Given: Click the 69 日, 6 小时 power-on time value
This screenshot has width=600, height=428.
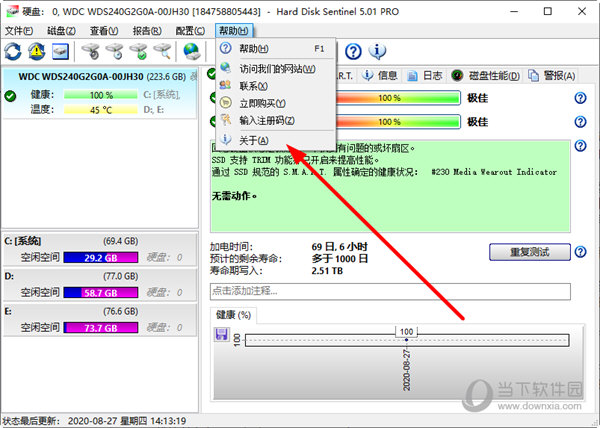Looking at the screenshot, I should [x=340, y=247].
